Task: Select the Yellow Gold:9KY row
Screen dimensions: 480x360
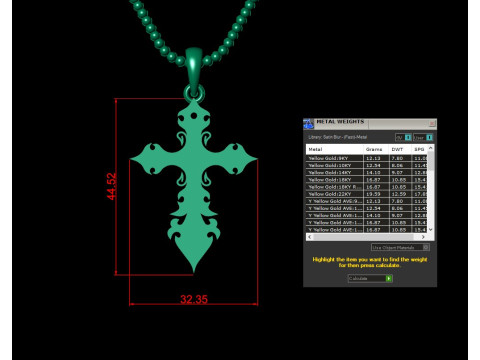Action: click(367, 158)
